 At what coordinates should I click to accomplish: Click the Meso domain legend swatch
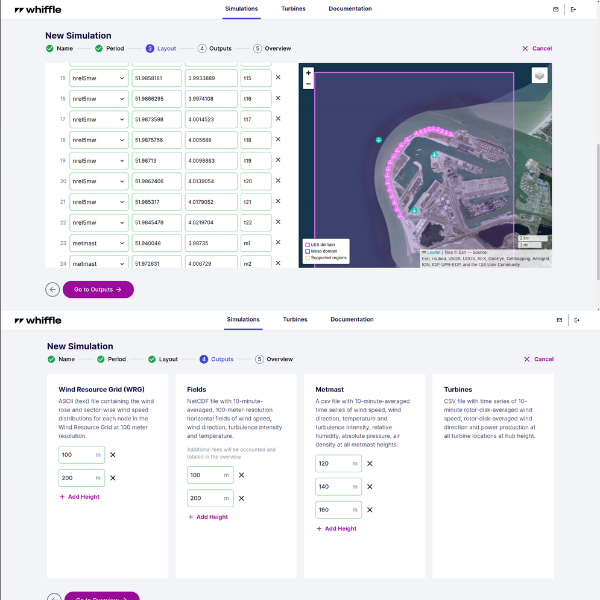307,251
